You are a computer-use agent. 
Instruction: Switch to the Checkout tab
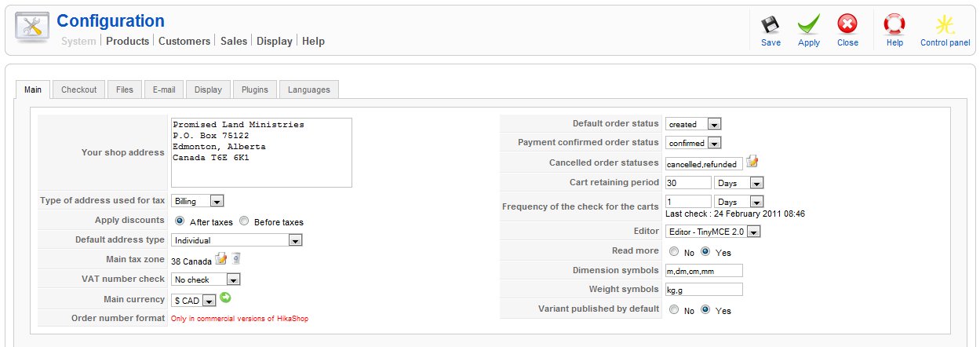coord(78,89)
